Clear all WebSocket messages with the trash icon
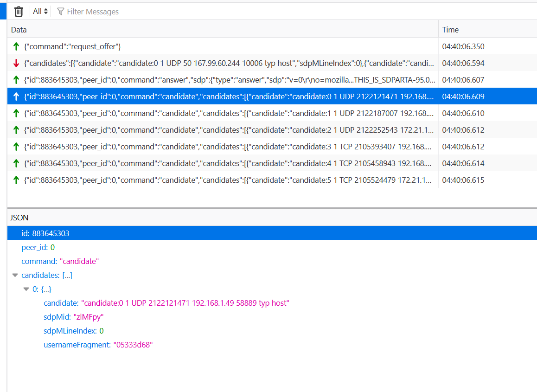Screen dimensions: 537x392 (18, 11)
